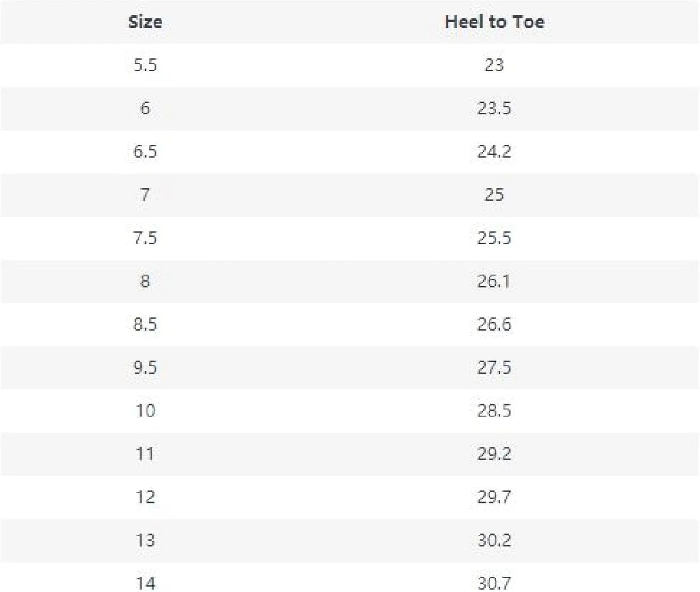Screen dimensions: 700x592
Task: Select the heel to toe value 23
Action: point(494,65)
